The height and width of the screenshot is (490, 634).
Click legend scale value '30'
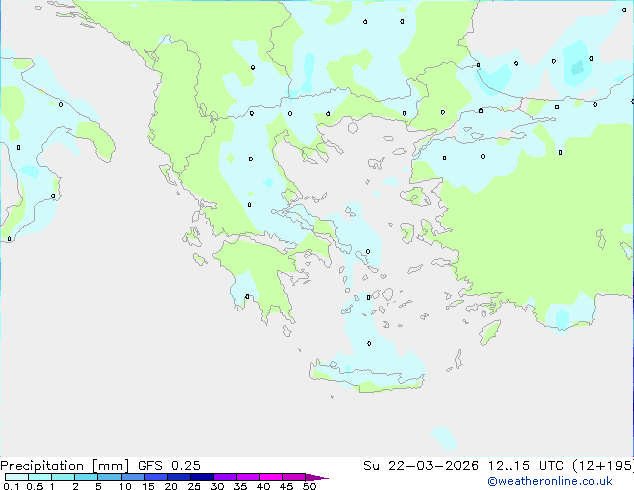click(217, 486)
